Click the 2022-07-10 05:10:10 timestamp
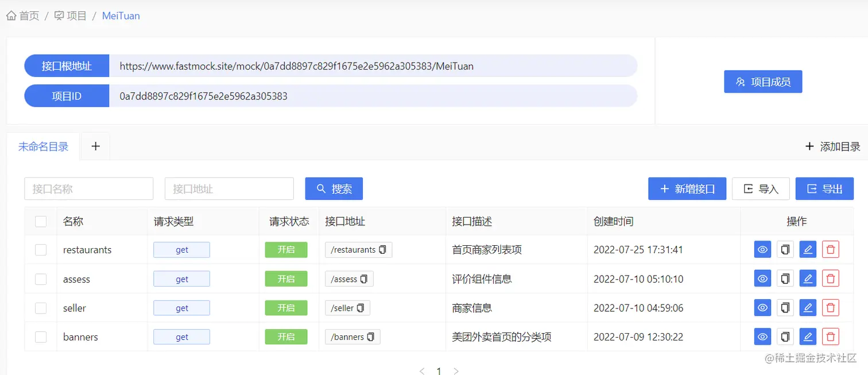The height and width of the screenshot is (375, 868). click(638, 279)
